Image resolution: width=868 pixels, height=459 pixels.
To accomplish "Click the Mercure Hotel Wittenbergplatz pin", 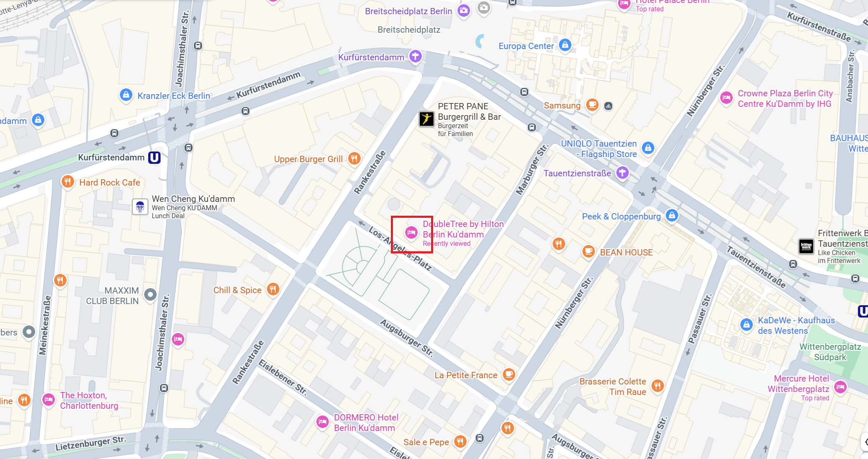I will point(840,387).
